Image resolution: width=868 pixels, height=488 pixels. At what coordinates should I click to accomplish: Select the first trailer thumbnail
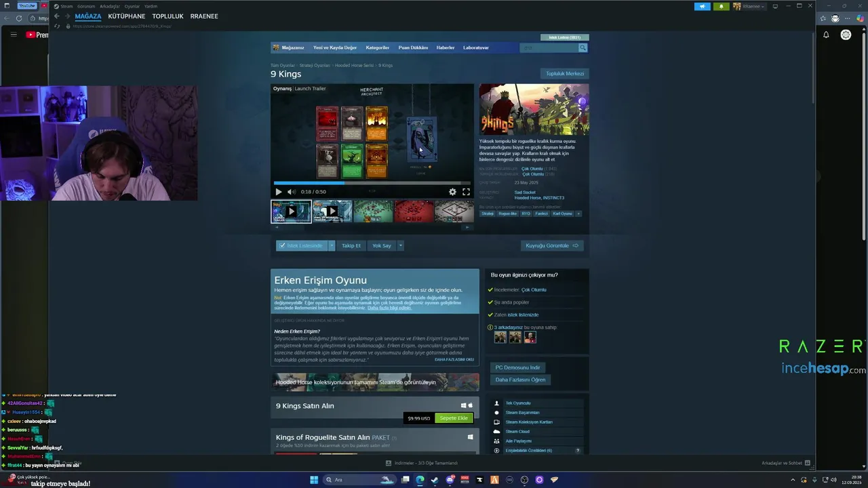(291, 211)
